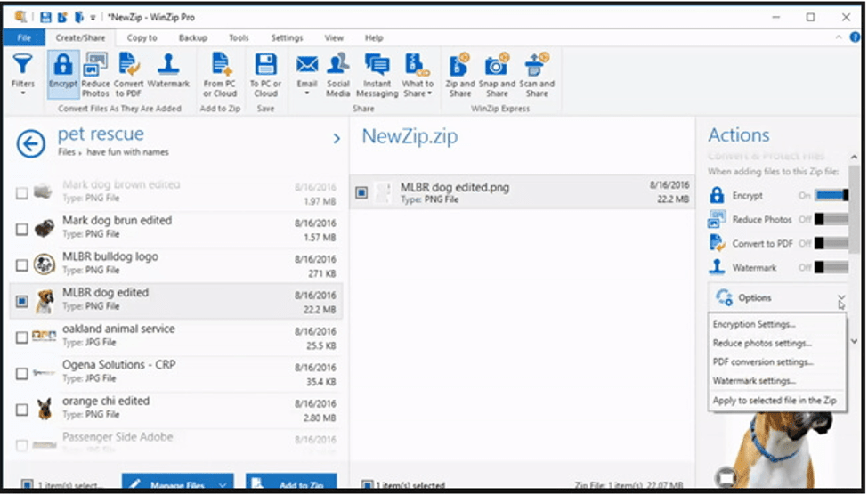Turn on the Watermark switch in Actions

(x=831, y=267)
